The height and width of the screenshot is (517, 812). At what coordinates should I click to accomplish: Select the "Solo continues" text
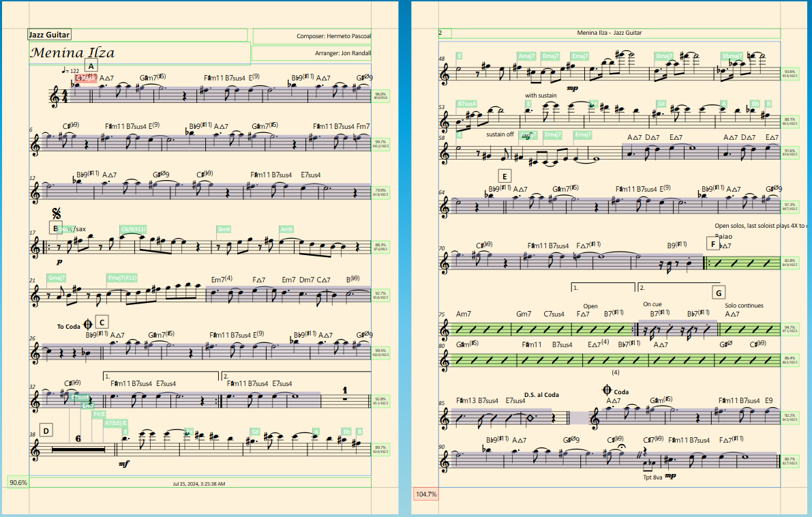click(x=744, y=306)
